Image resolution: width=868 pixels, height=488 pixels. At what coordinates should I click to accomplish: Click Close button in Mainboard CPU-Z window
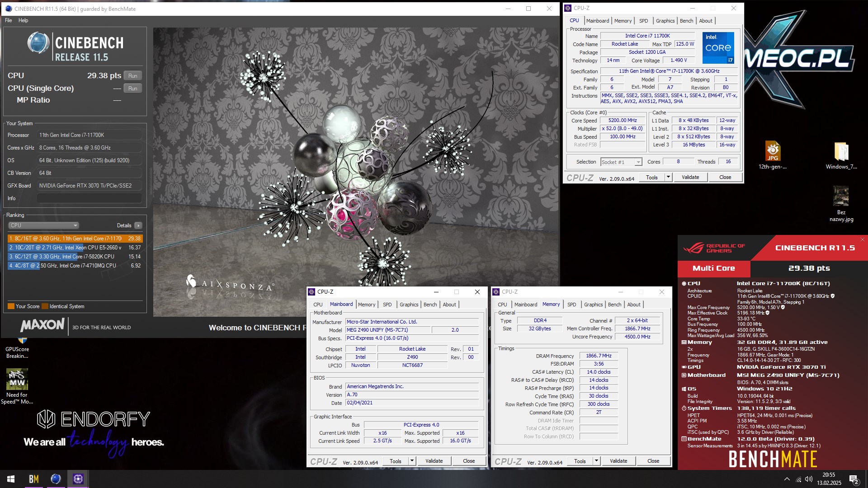tap(469, 461)
